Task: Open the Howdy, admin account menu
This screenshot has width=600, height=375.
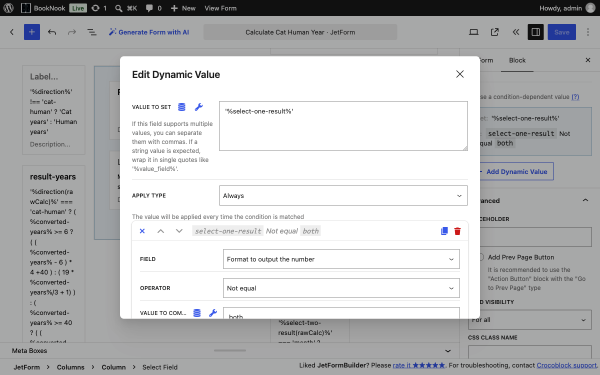Action: pyautogui.click(x=567, y=8)
